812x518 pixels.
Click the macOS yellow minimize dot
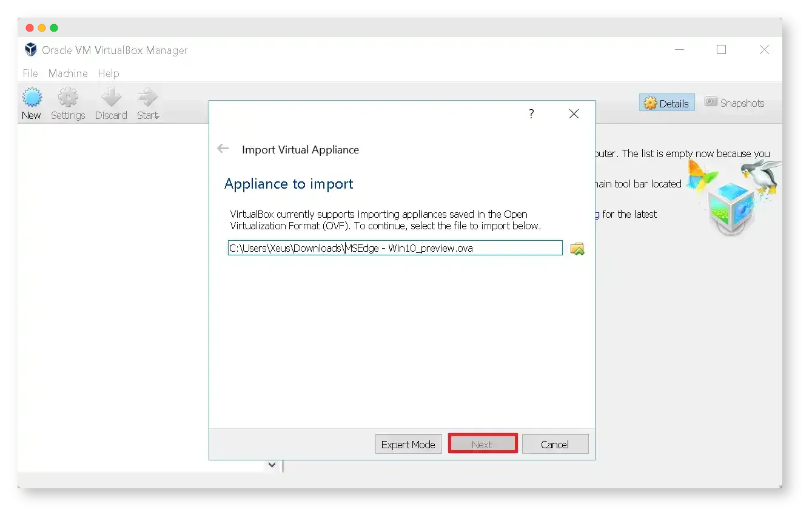coord(42,28)
